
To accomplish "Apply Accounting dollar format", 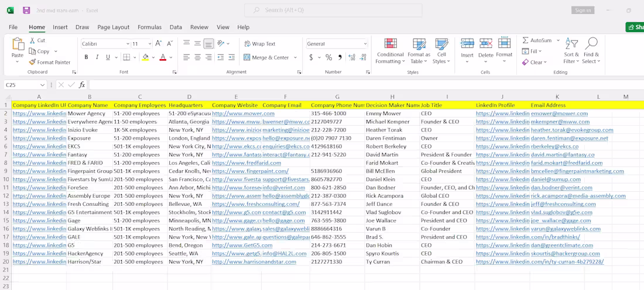I will [x=311, y=57].
